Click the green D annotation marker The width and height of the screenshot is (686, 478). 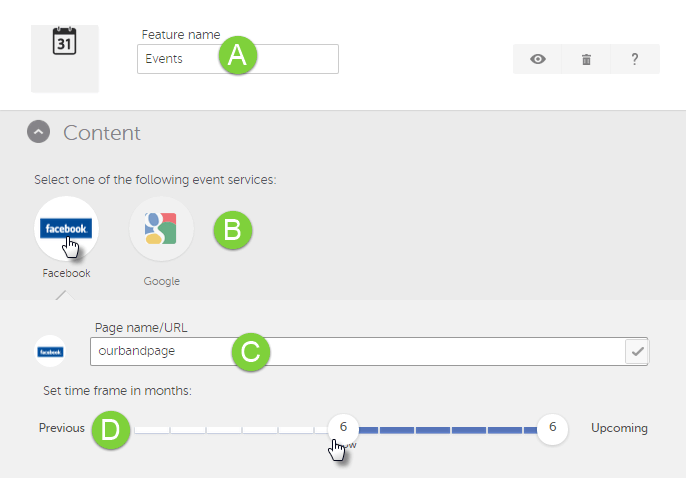[x=110, y=431]
